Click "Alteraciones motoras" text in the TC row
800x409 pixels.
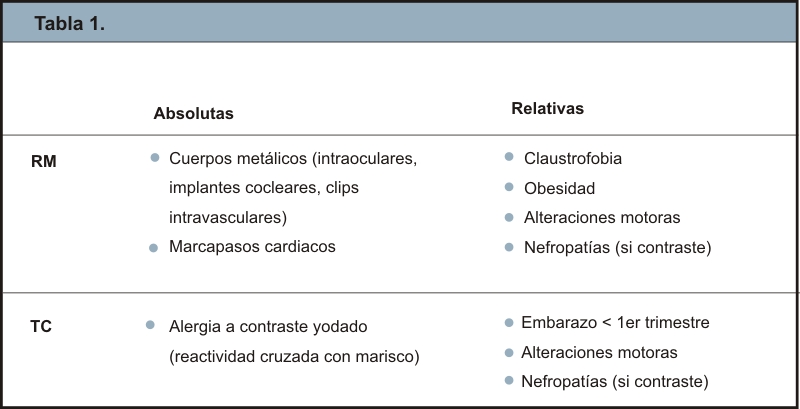pos(599,353)
